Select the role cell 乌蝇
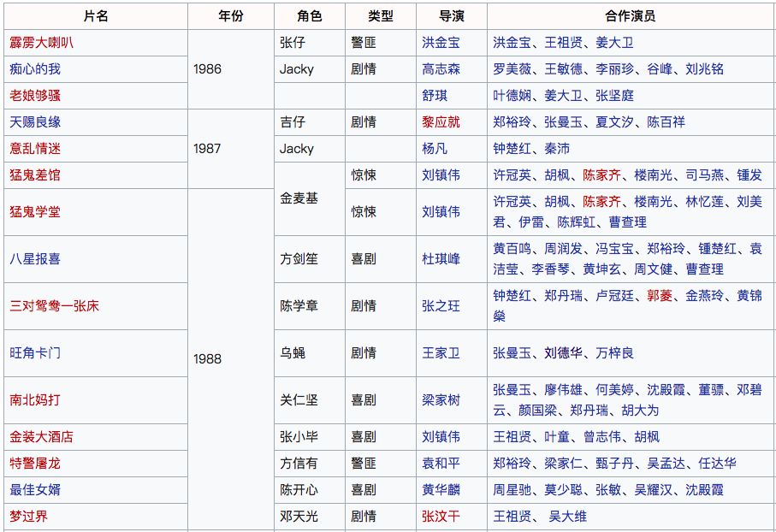 [x=310, y=353]
